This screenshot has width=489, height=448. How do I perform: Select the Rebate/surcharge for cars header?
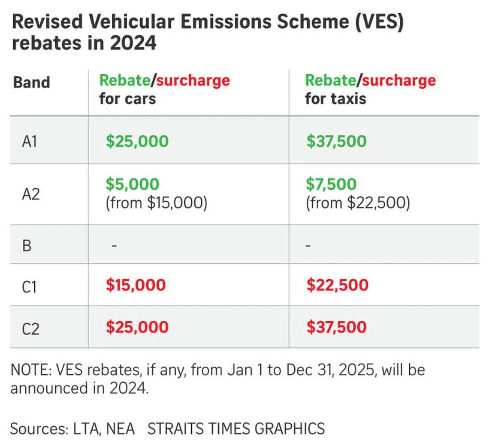(x=165, y=89)
